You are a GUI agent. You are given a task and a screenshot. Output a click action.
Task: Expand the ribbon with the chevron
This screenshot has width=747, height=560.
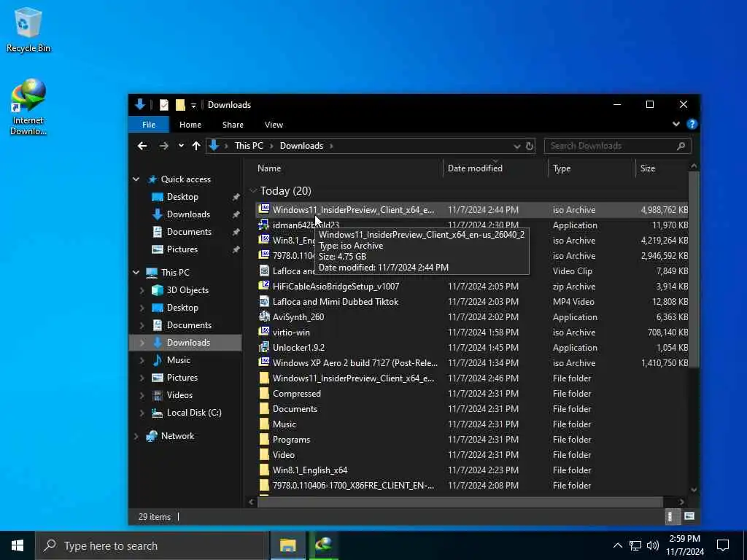pyautogui.click(x=676, y=124)
